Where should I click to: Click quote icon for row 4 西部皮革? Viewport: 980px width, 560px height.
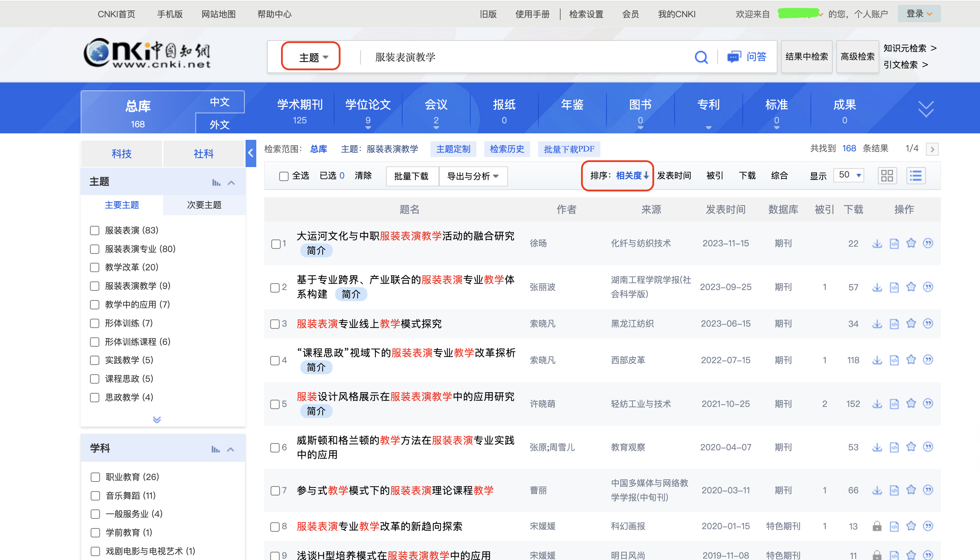pos(928,360)
